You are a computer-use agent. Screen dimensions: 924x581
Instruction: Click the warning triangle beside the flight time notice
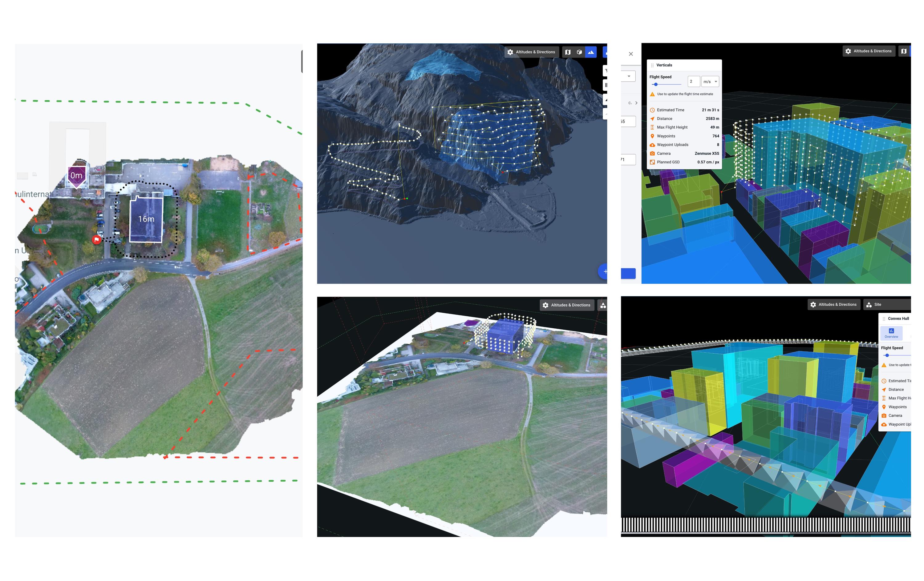(652, 94)
